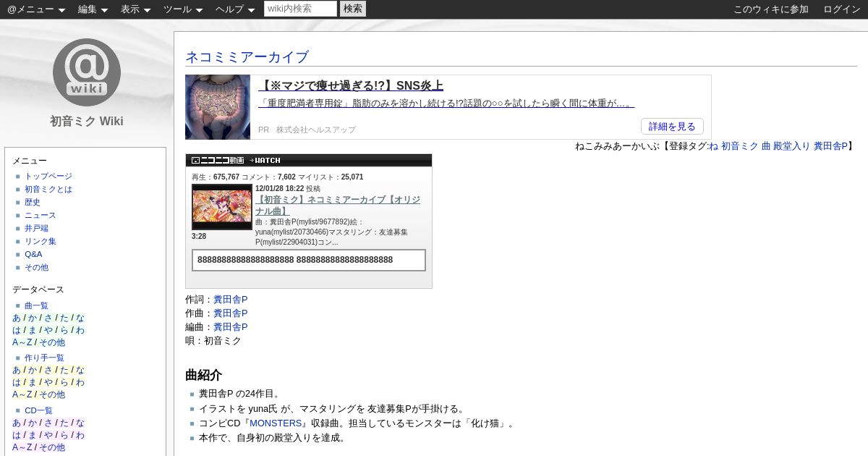Open the SNS炎上 ad headline
The height and width of the screenshot is (456, 868).
[x=351, y=85]
